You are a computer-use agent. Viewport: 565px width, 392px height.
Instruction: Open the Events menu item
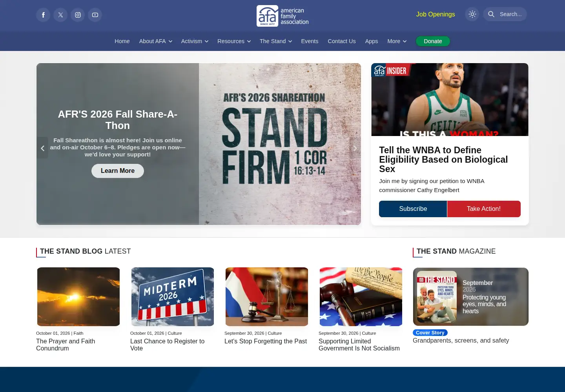point(310,41)
